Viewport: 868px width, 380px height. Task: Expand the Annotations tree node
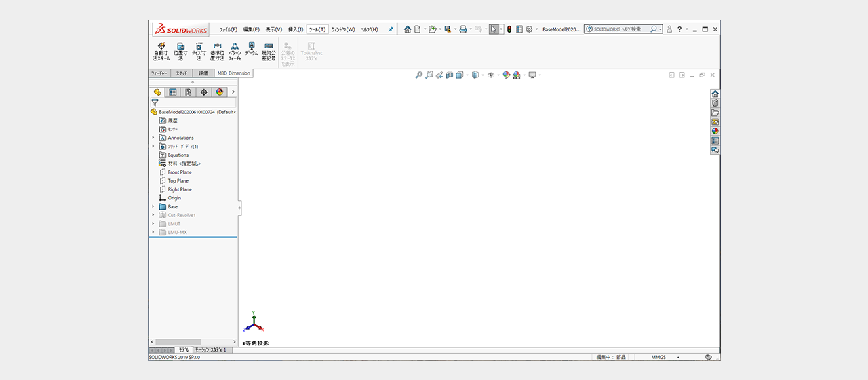(x=153, y=138)
